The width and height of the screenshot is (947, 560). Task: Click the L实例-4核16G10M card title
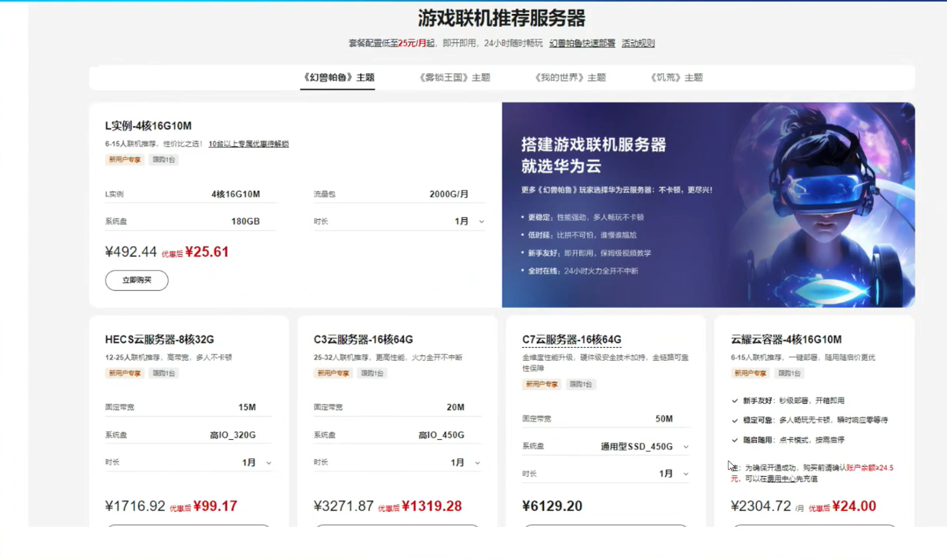click(x=148, y=126)
